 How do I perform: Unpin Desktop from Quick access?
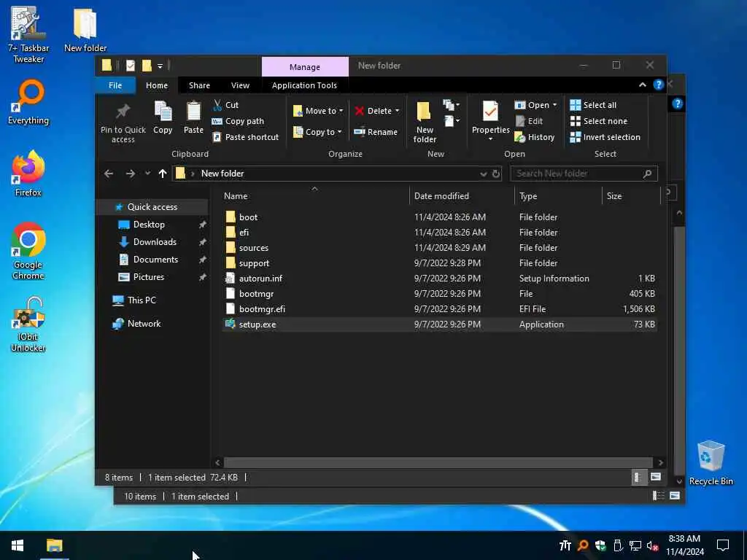[x=203, y=225]
